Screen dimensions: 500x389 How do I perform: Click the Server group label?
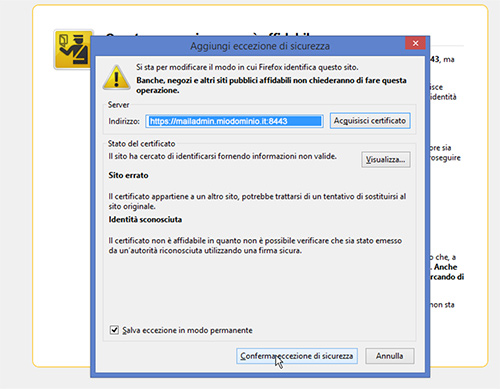click(118, 105)
